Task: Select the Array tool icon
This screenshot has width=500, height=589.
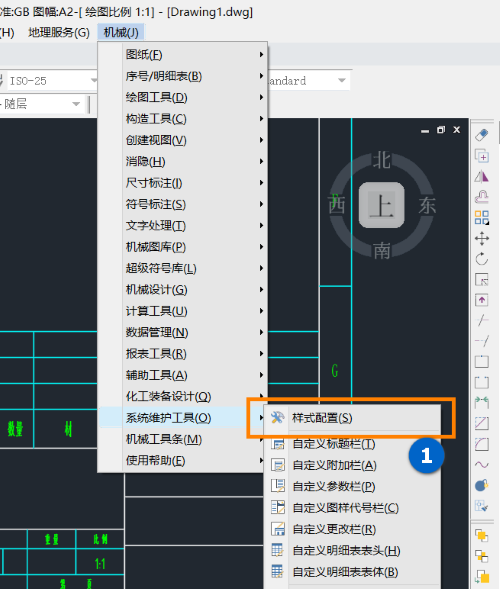Action: tap(482, 217)
